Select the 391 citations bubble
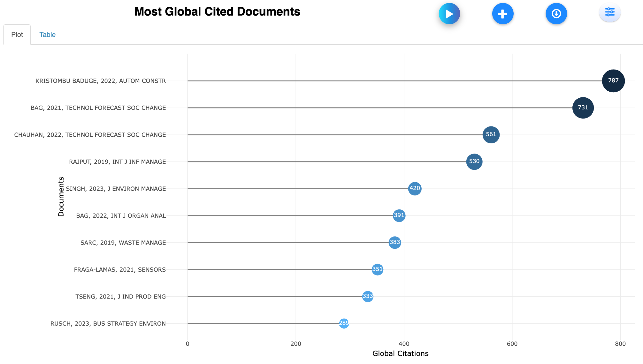643x364 pixels. 399,215
